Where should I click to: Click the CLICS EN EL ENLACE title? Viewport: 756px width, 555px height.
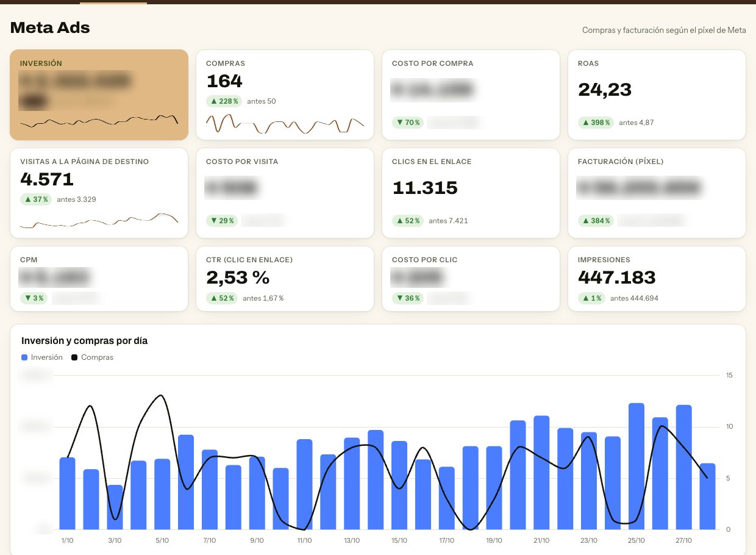click(432, 162)
